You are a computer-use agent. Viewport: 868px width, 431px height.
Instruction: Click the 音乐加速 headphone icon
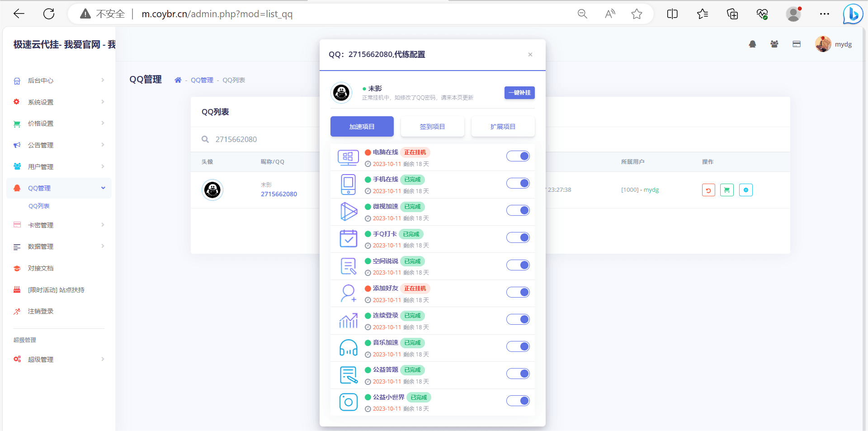click(x=348, y=348)
